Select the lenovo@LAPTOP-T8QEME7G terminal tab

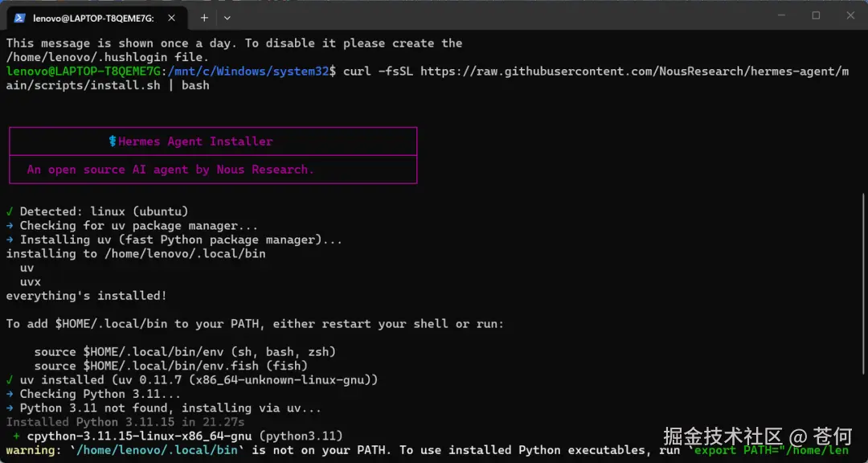coord(97,18)
